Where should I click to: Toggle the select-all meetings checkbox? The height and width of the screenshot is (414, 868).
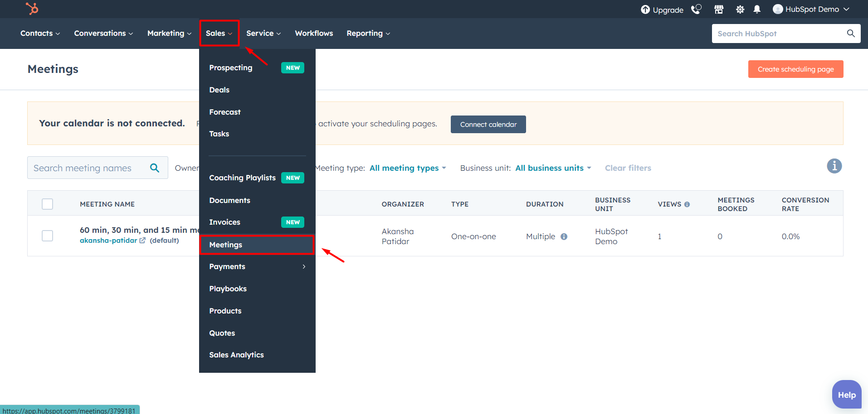click(x=47, y=204)
